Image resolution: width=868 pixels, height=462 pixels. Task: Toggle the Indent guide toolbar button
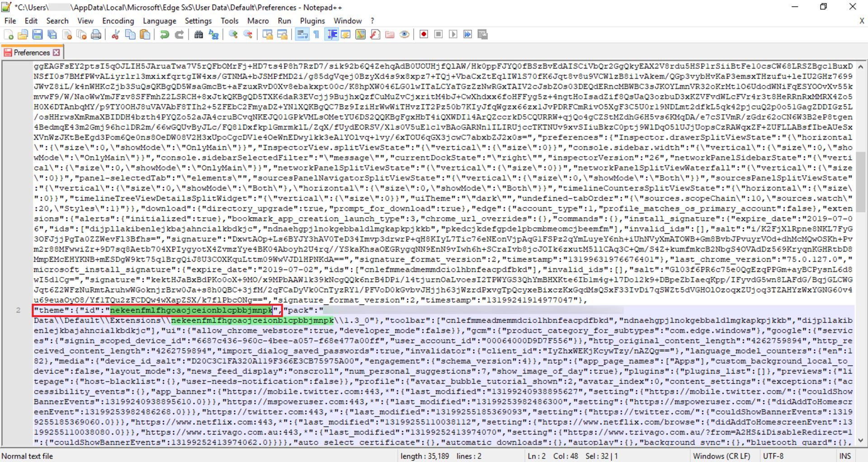[x=331, y=35]
